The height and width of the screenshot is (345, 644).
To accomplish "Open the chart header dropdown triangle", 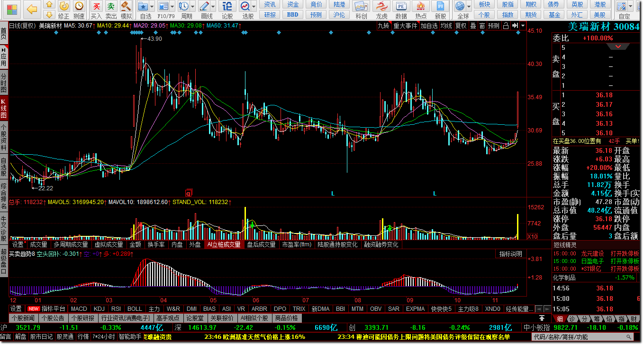I will point(523,26).
